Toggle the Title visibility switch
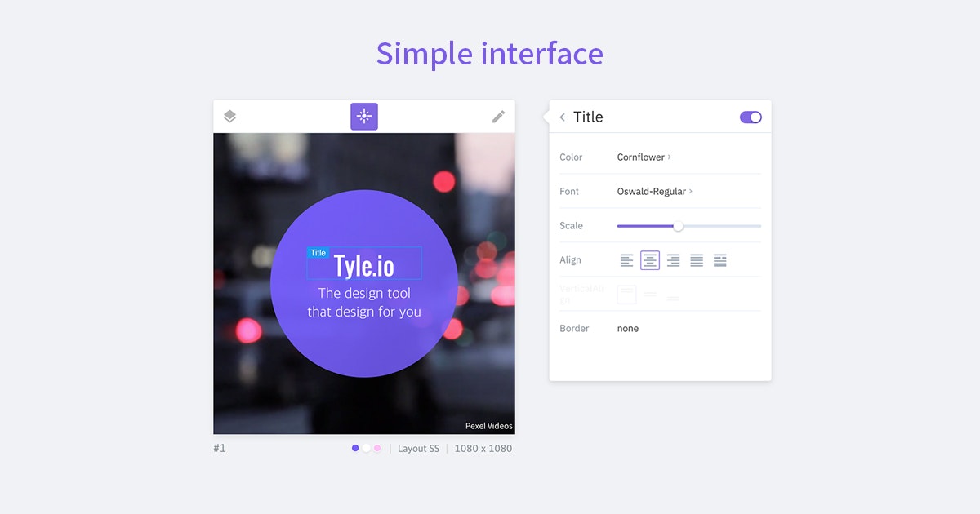Image resolution: width=980 pixels, height=514 pixels. 750,117
